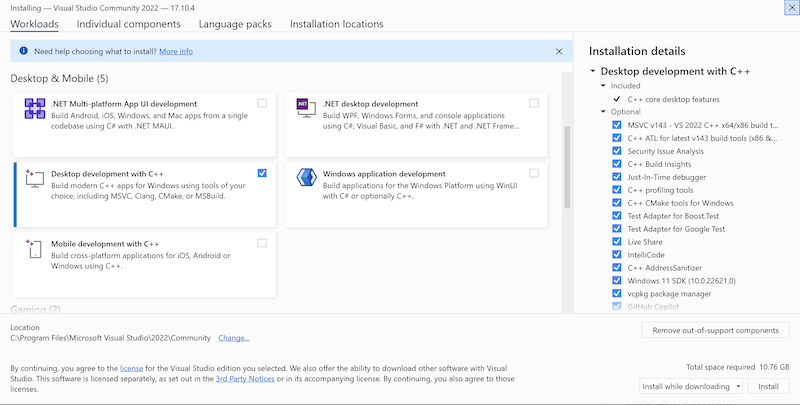Uncheck Just-In-Time debugger option
The height and width of the screenshot is (405, 800).
coord(616,176)
